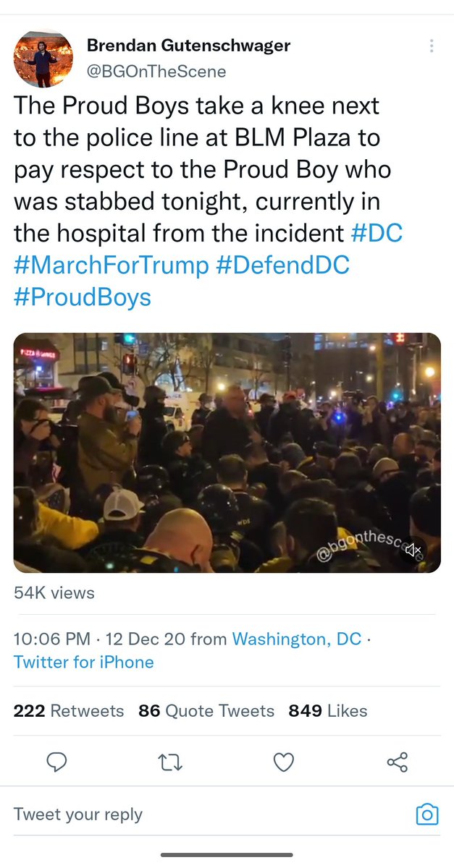Image resolution: width=454 pixels, height=868 pixels.
Task: View the 222 Retweets list
Action: click(x=69, y=711)
